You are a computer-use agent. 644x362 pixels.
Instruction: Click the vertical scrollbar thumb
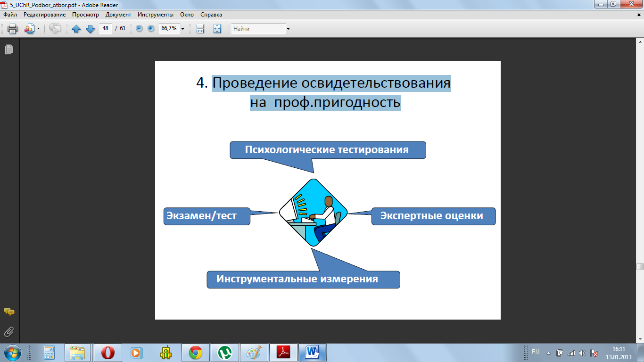coord(640,266)
